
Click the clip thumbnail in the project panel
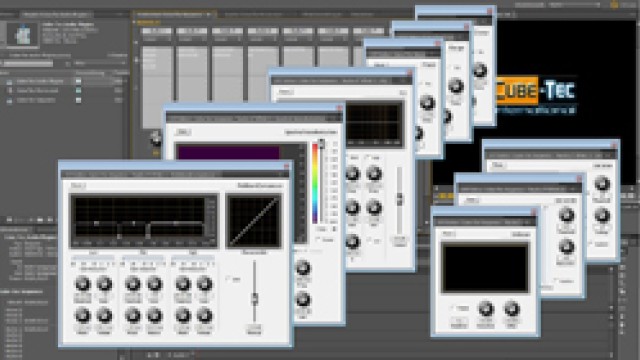click(x=23, y=35)
